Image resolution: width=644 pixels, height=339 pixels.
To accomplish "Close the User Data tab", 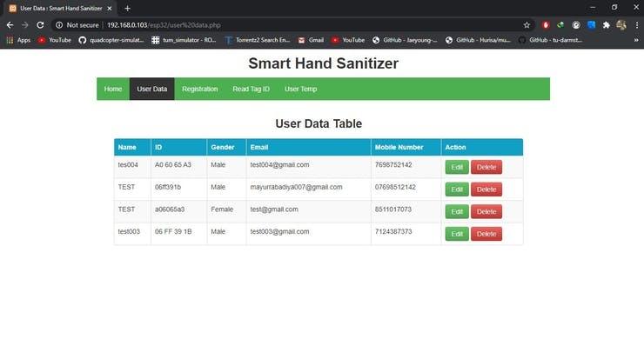I will click(x=110, y=8).
